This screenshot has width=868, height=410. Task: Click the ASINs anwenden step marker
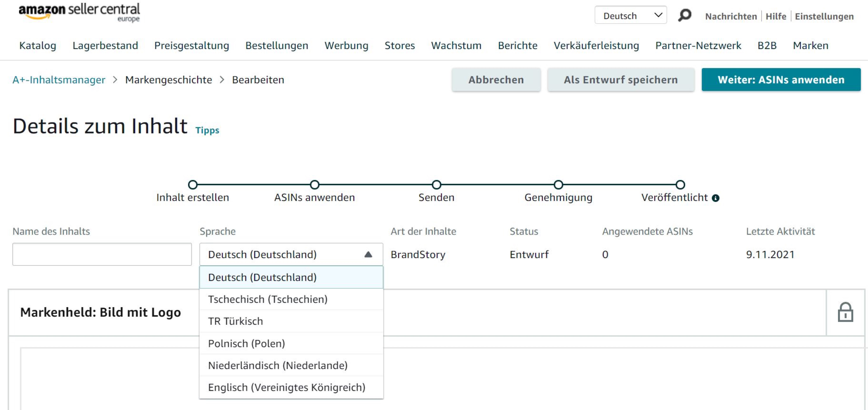click(x=314, y=185)
